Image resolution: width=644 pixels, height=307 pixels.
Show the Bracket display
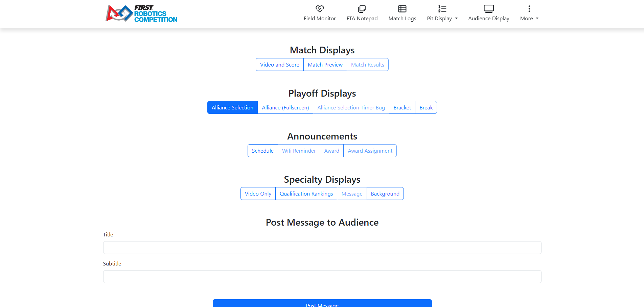click(402, 107)
